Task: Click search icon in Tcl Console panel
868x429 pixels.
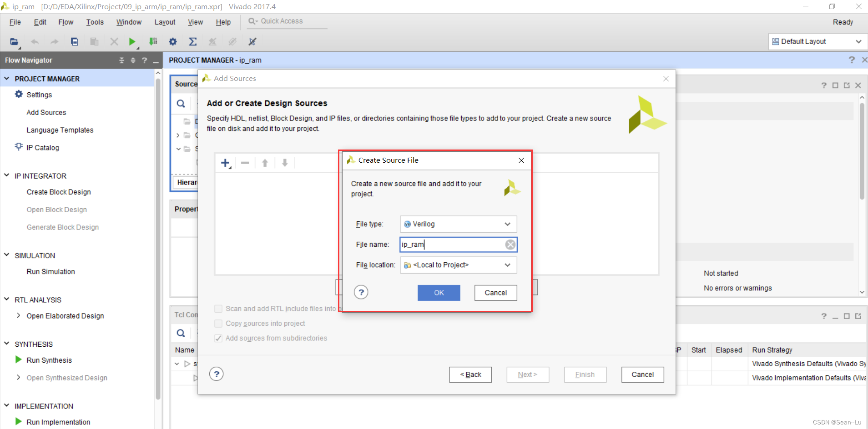Action: pos(181,333)
